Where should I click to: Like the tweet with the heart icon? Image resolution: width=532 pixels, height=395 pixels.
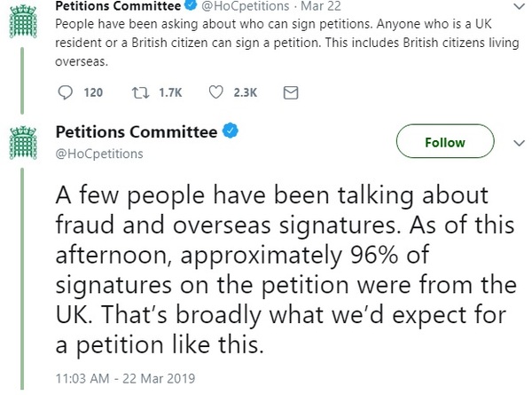(x=215, y=91)
